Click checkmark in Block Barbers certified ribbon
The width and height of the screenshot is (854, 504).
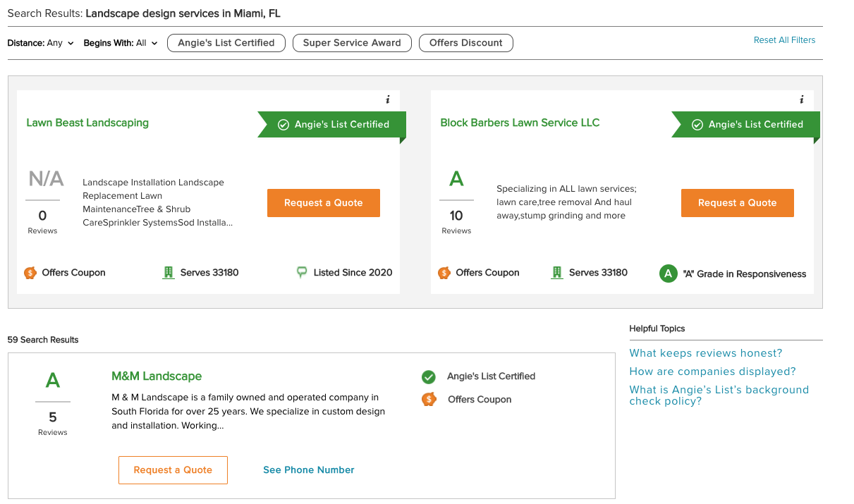(x=697, y=125)
